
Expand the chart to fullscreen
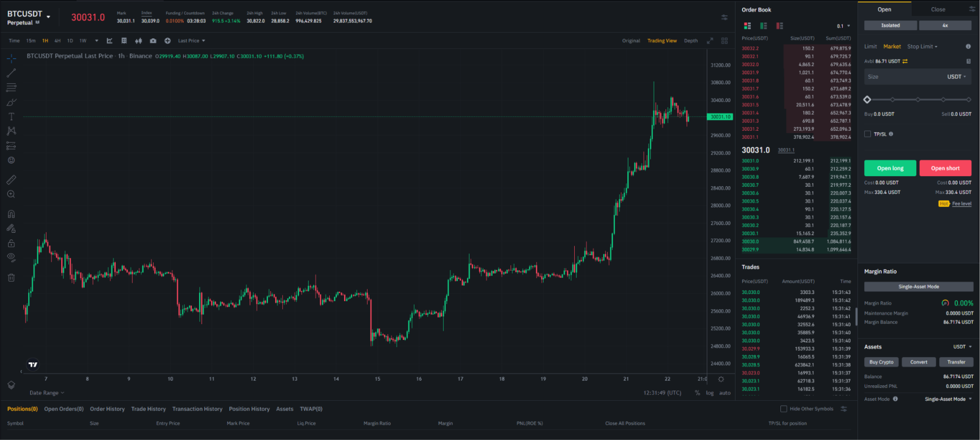coord(709,41)
